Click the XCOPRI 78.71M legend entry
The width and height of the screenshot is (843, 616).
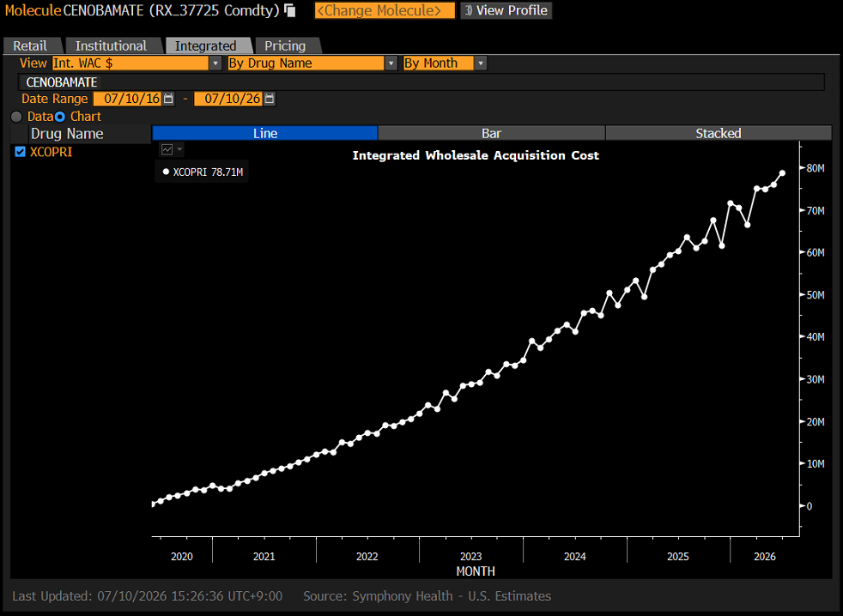tap(203, 172)
